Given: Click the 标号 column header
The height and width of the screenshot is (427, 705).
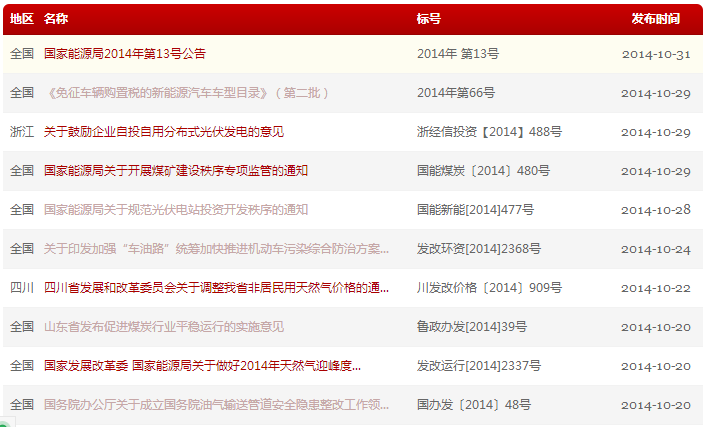Looking at the screenshot, I should (429, 19).
